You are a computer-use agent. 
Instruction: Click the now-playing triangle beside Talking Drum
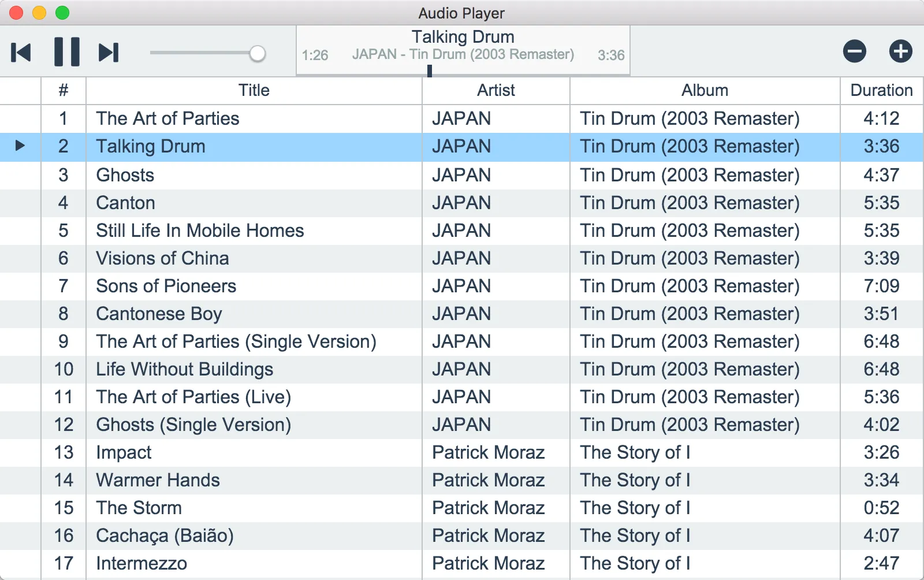(x=20, y=146)
